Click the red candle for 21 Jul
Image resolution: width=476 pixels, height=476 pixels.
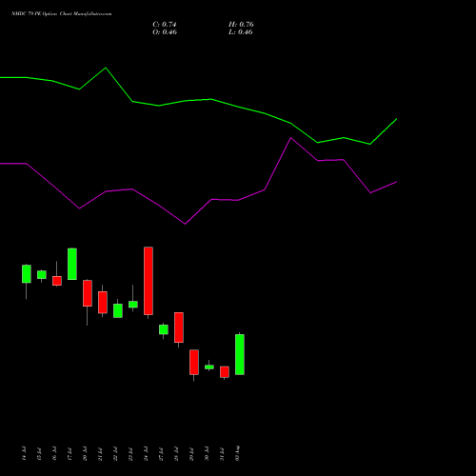[x=103, y=303]
